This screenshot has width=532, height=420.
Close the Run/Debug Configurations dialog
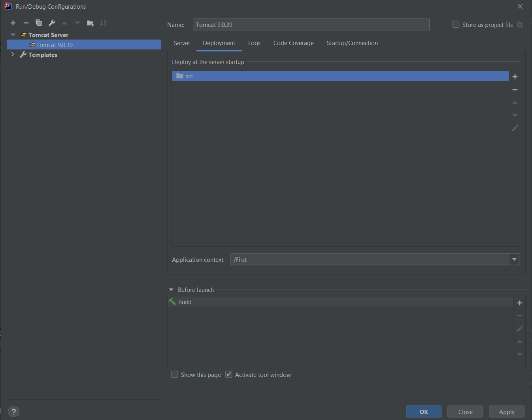pyautogui.click(x=520, y=6)
